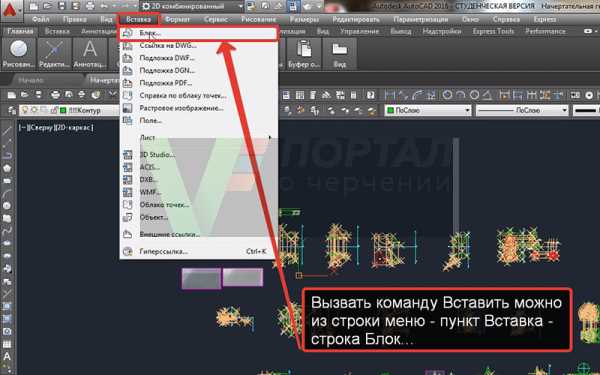Open the Справка menu
600x375 pixels.
click(x=506, y=19)
